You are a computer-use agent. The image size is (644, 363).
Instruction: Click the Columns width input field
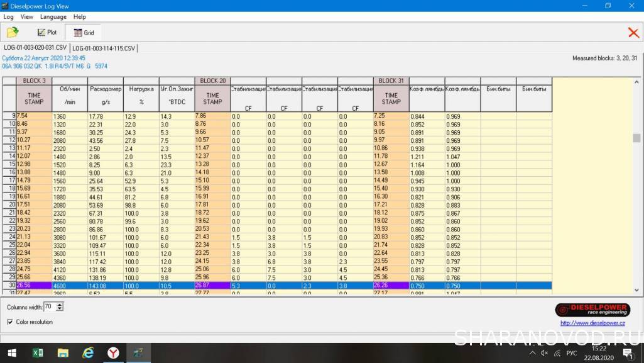(50, 307)
